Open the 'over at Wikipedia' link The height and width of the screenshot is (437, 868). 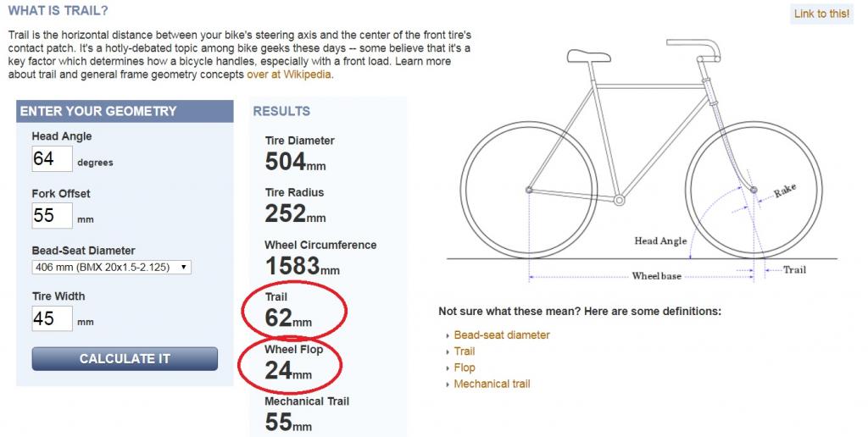289,75
